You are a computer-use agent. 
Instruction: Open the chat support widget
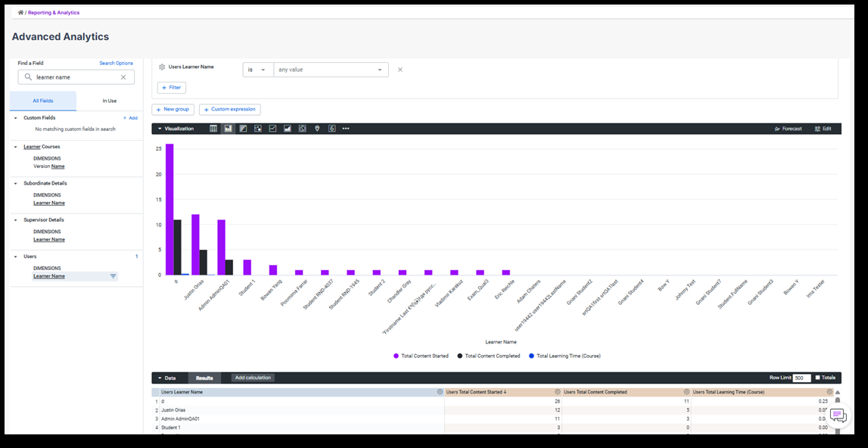point(838,415)
